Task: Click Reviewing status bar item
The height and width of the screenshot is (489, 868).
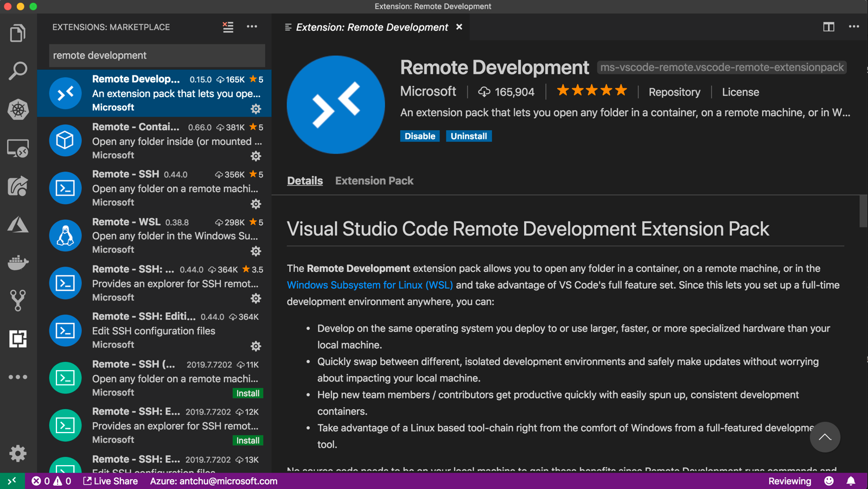Action: point(790,481)
